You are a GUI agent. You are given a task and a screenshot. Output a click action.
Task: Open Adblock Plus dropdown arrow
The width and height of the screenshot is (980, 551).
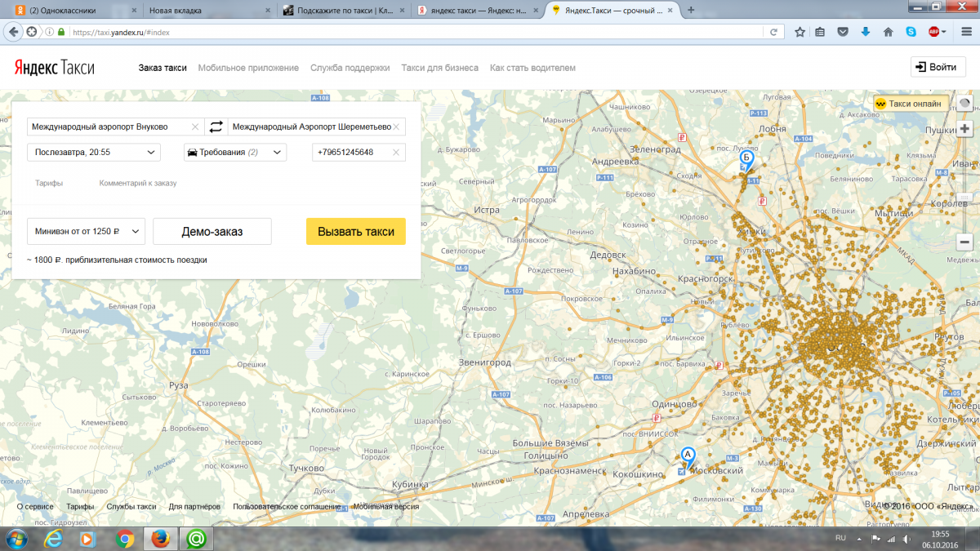point(944,32)
